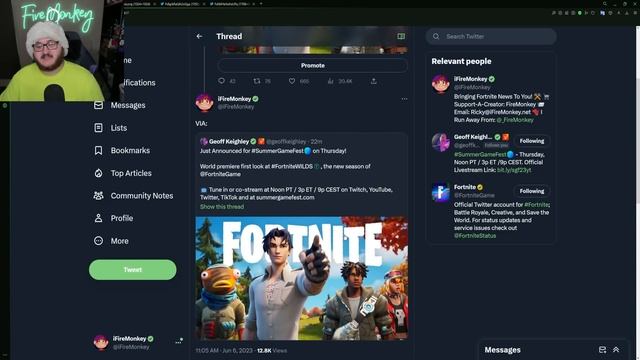Click the #FortniteWILDS hashtag

point(292,166)
